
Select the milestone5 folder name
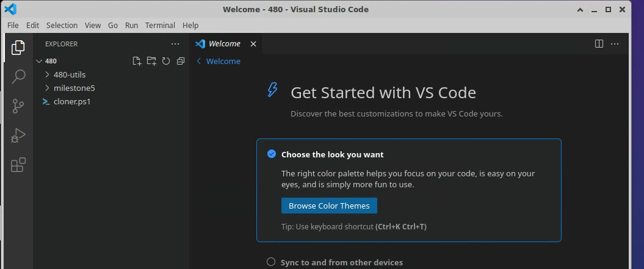[74, 88]
